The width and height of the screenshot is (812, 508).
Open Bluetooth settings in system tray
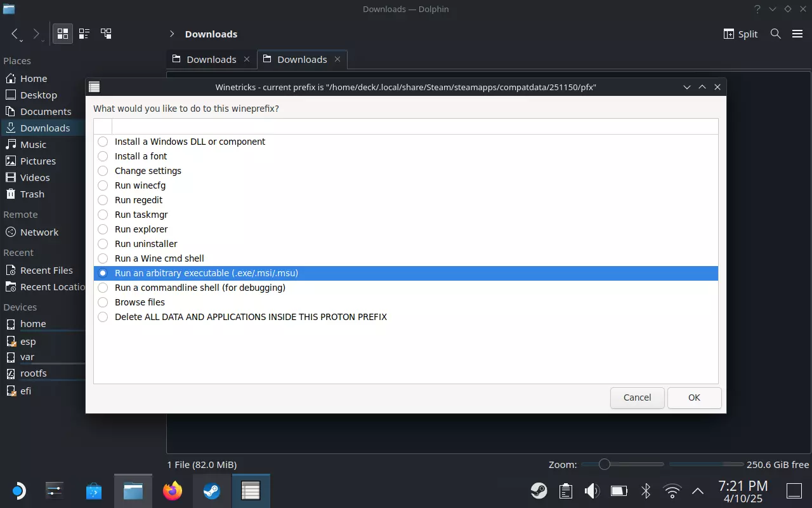[x=646, y=491]
